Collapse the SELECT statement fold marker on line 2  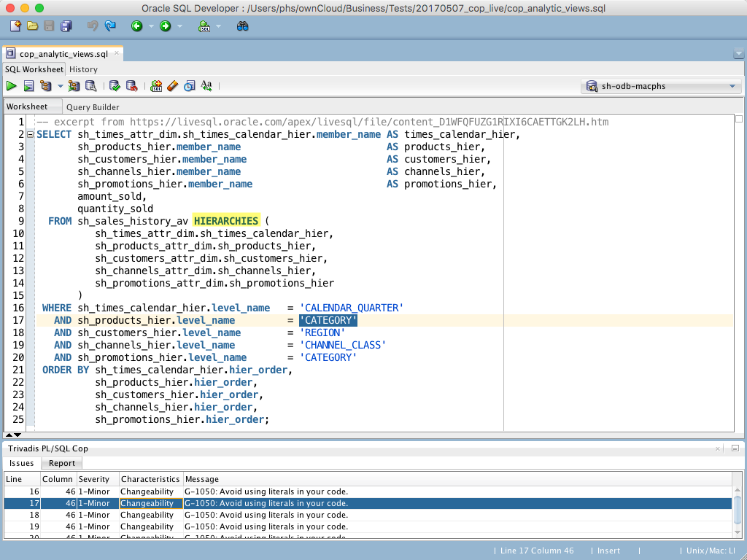pos(30,135)
